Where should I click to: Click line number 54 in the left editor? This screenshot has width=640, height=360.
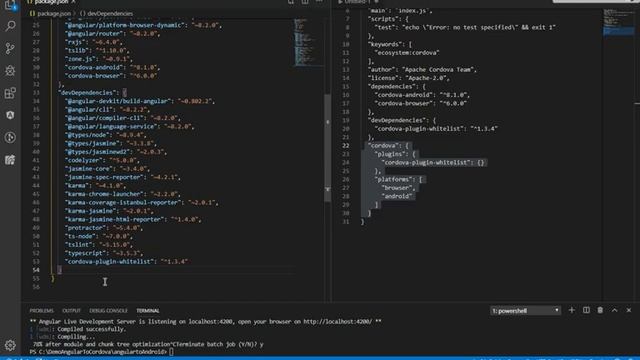[36, 270]
